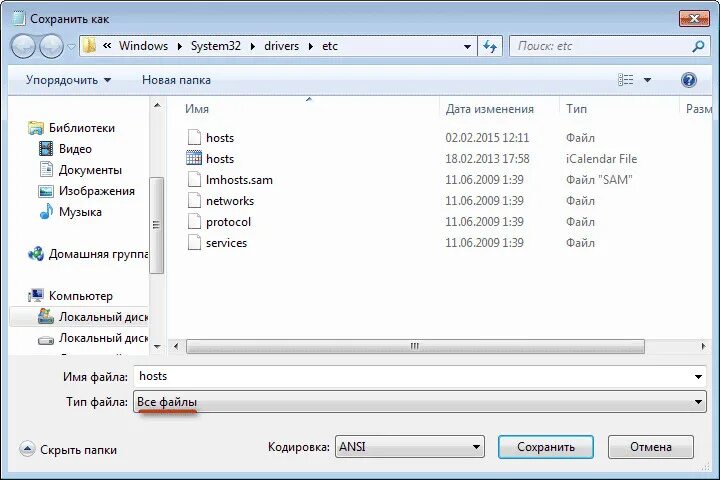Open the Имя файла dropdown arrow
The image size is (720, 480).
(x=698, y=377)
